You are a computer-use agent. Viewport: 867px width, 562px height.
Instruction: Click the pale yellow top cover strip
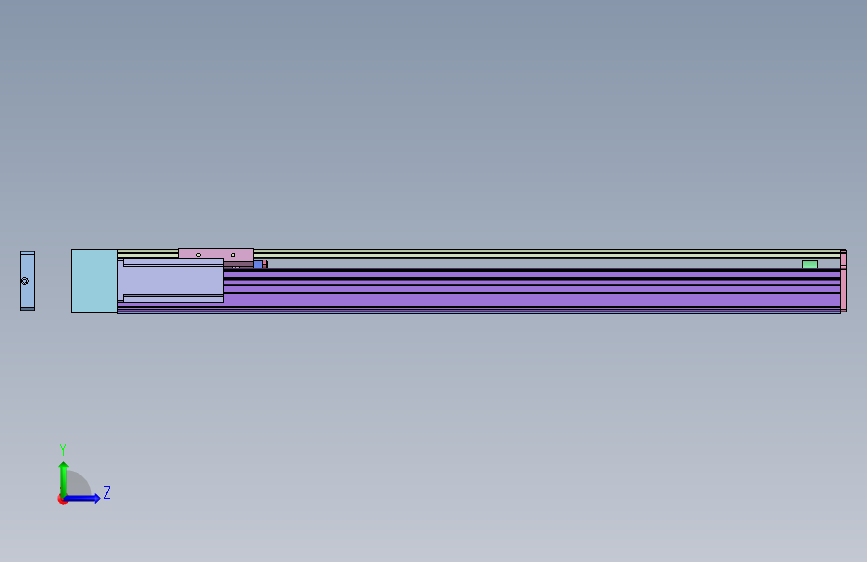[x=547, y=254]
